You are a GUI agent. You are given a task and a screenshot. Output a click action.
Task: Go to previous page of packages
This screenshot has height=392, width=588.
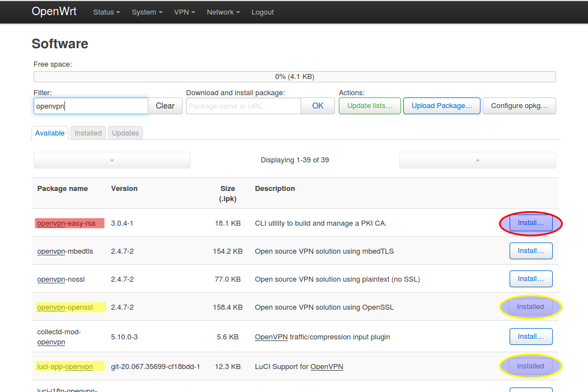point(112,160)
